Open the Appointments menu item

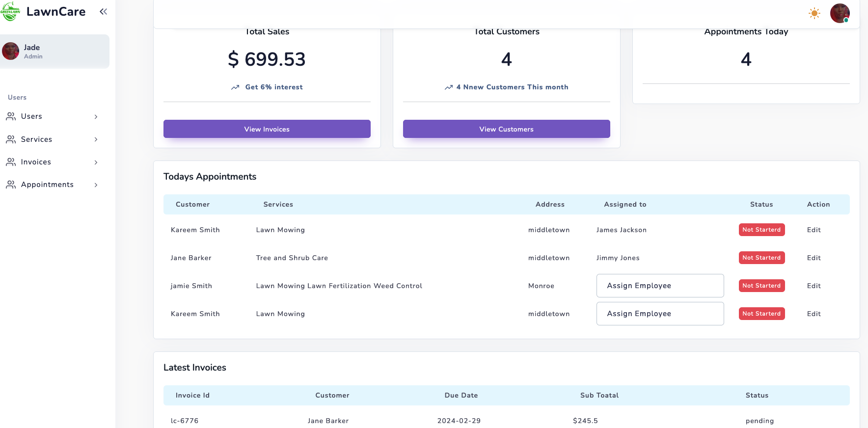click(47, 185)
